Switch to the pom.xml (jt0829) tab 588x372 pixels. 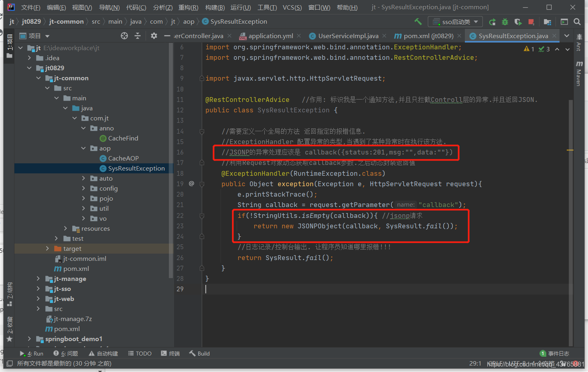click(x=428, y=36)
